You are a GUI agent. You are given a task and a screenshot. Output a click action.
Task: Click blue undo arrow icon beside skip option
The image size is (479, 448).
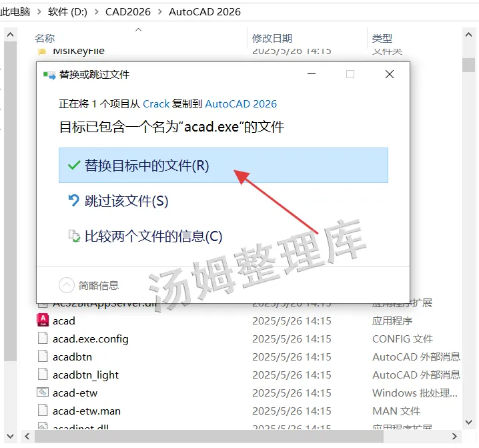[x=73, y=200]
